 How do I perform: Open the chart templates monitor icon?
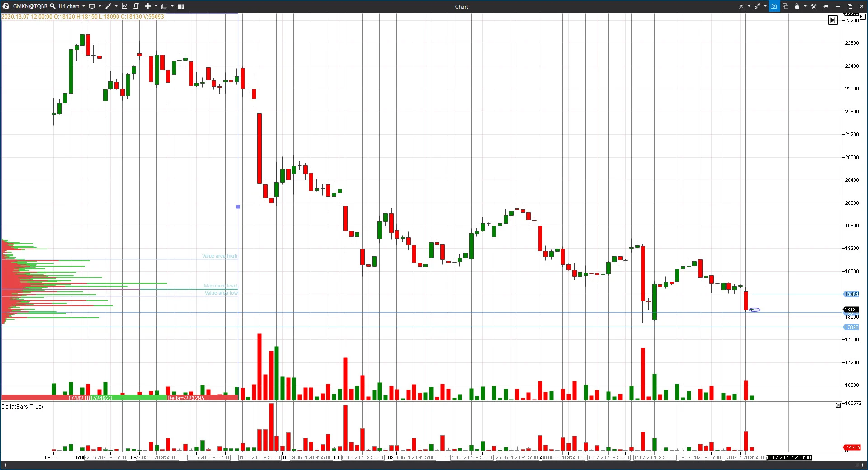[92, 6]
